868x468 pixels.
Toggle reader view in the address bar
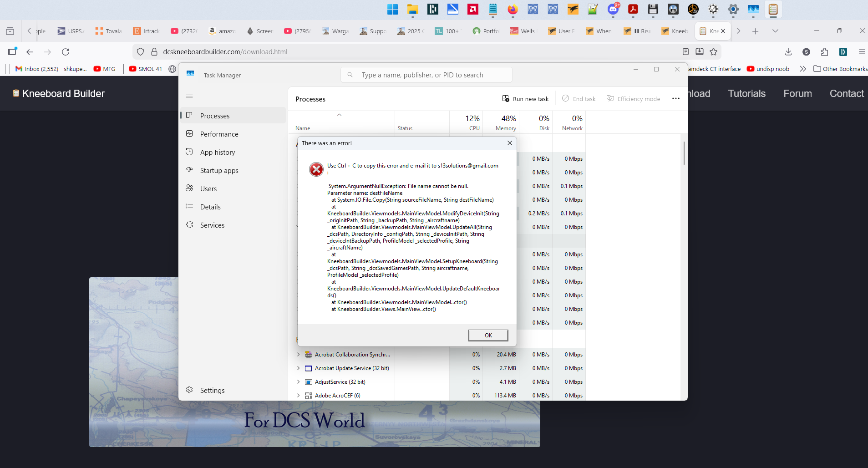685,52
